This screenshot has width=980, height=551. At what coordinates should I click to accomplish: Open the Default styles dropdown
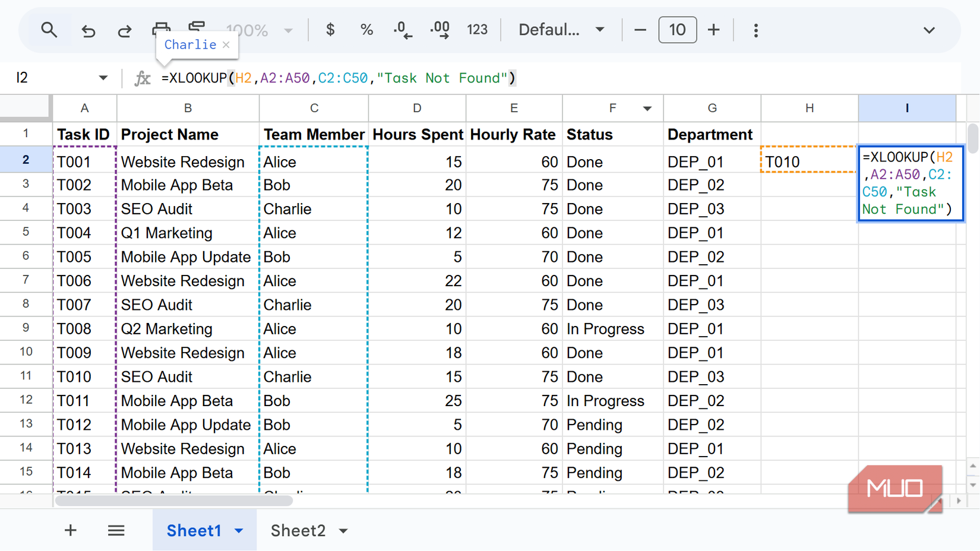pos(560,30)
